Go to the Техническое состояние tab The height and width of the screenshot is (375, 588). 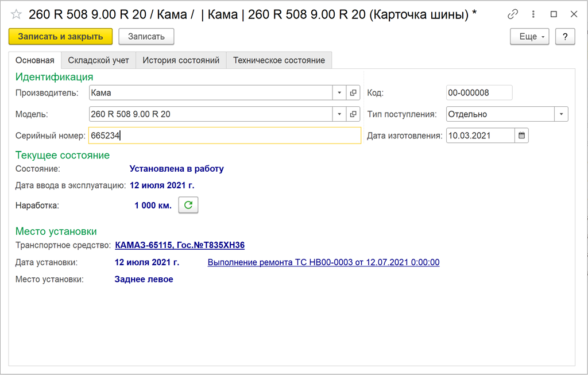pyautogui.click(x=278, y=60)
